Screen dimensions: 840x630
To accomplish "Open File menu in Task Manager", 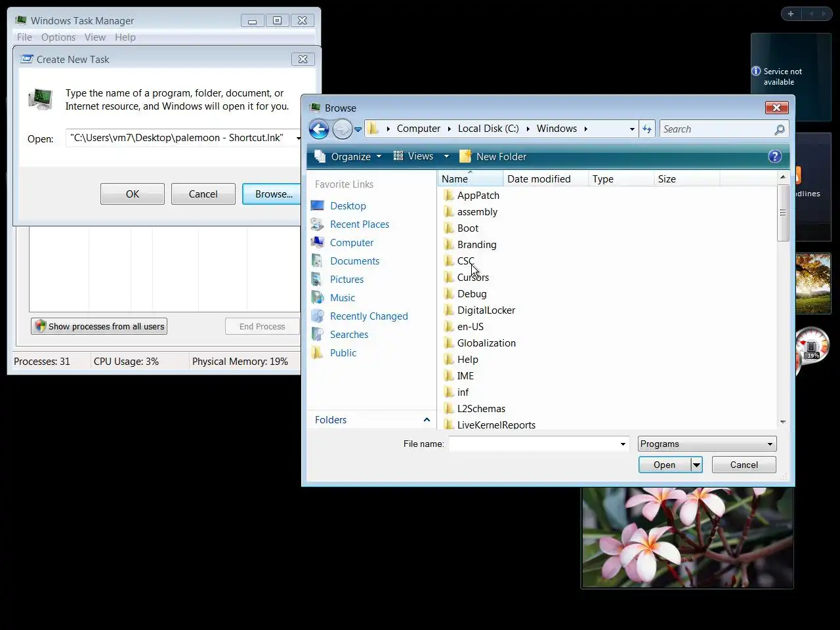I will 24,37.
